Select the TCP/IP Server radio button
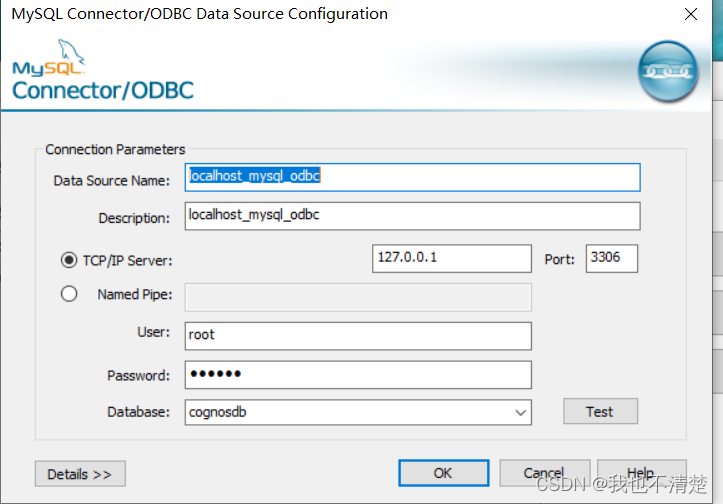This screenshot has width=723, height=504. click(x=69, y=260)
